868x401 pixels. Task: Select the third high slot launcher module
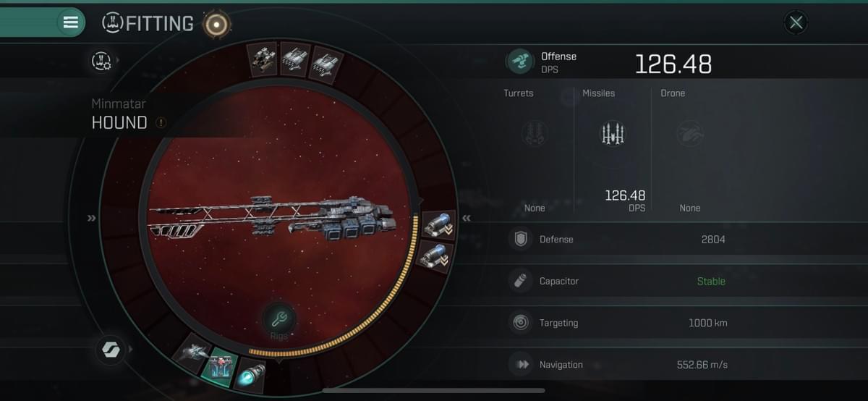click(325, 64)
